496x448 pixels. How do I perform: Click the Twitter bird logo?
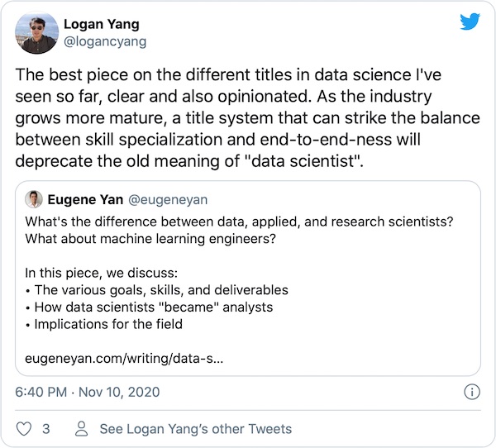(x=470, y=22)
